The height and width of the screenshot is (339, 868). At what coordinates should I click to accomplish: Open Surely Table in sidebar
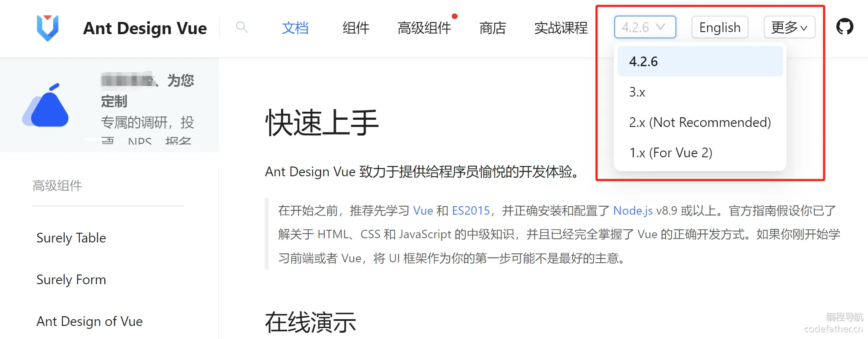point(71,238)
